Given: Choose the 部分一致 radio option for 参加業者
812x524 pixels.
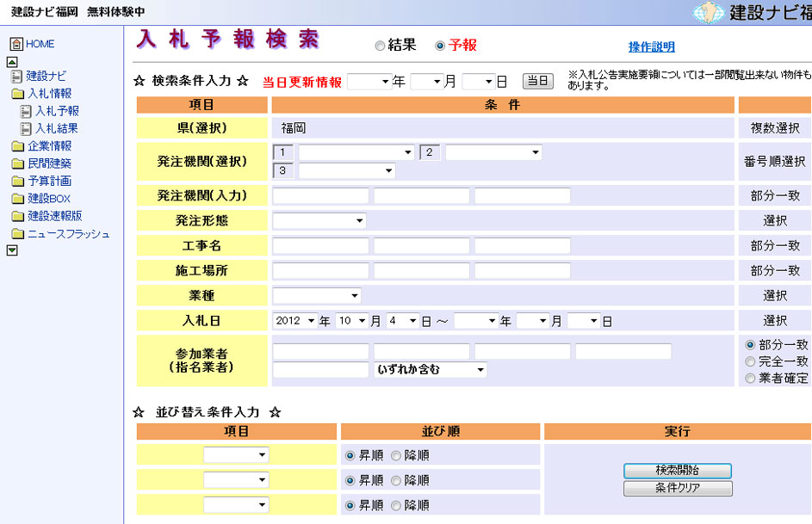Looking at the screenshot, I should pyautogui.click(x=750, y=344).
